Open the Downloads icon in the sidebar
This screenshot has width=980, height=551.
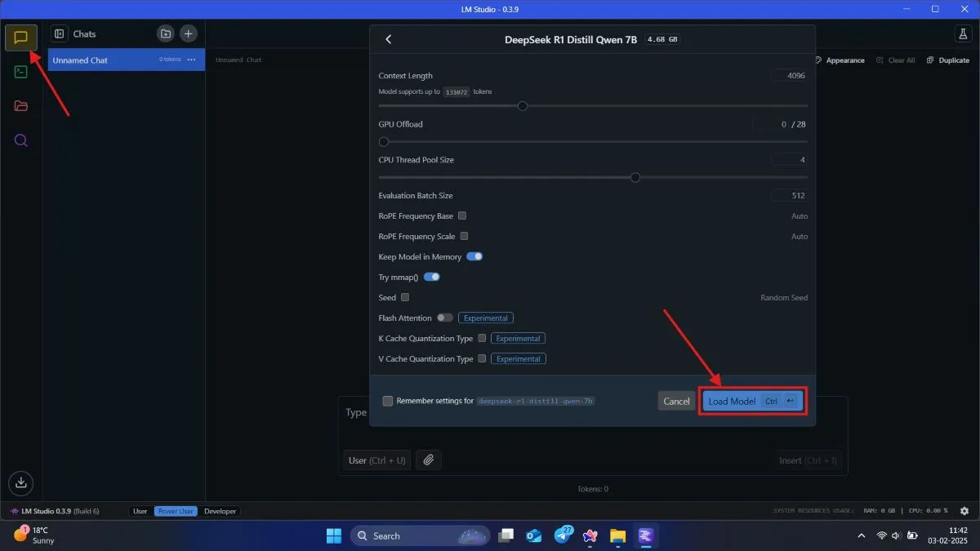[21, 482]
